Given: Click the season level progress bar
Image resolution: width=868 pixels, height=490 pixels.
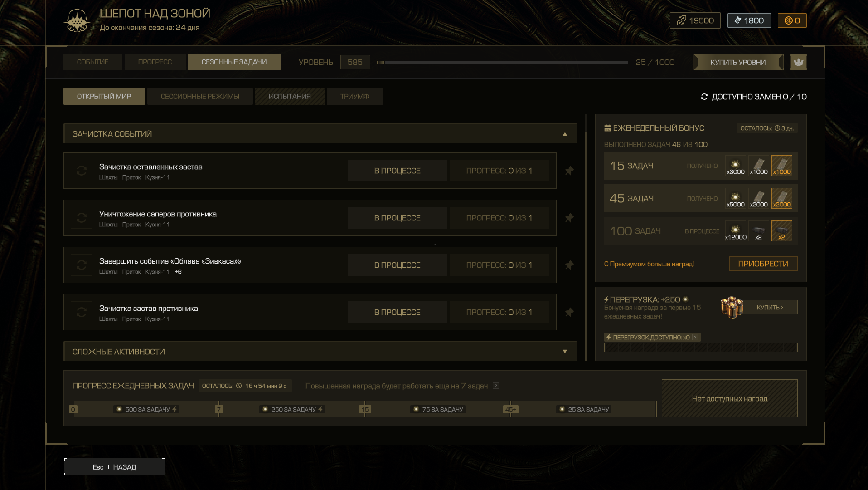Looking at the screenshot, I should [x=503, y=62].
